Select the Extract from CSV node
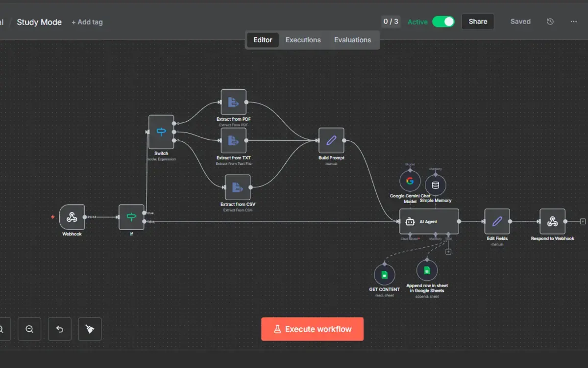 [x=238, y=187]
